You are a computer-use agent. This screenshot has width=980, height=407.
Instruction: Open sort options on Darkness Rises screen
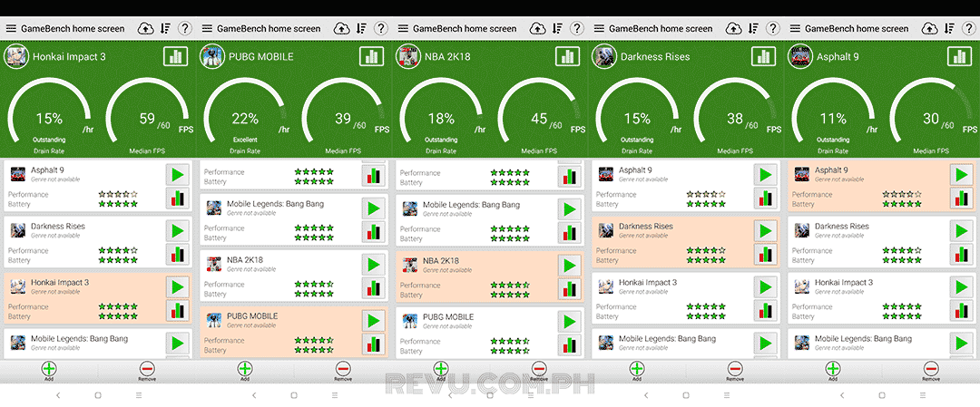pyautogui.click(x=753, y=29)
